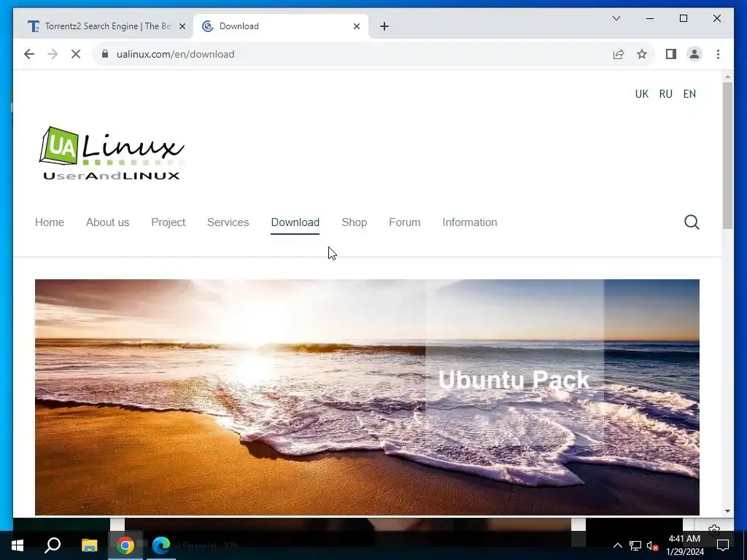The height and width of the screenshot is (560, 747).
Task: Switch site language to EN
Action: (x=689, y=94)
